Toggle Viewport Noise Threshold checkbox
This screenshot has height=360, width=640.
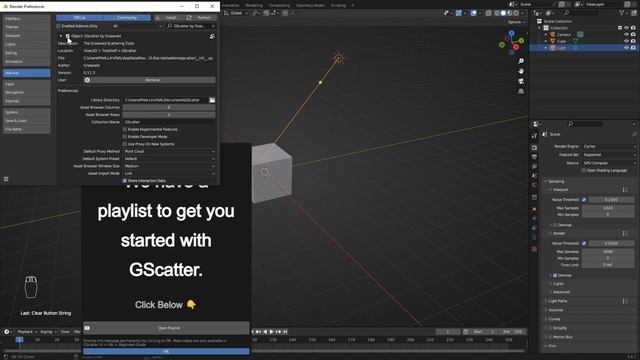584,200
